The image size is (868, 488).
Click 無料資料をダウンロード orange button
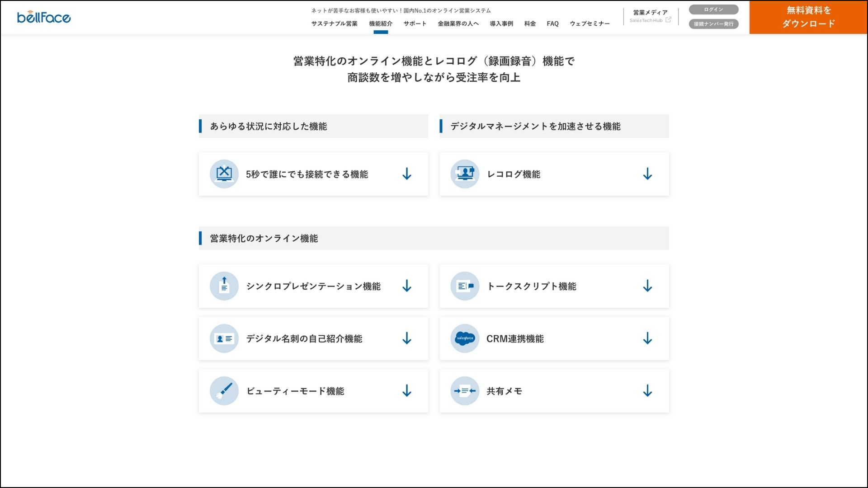(809, 17)
